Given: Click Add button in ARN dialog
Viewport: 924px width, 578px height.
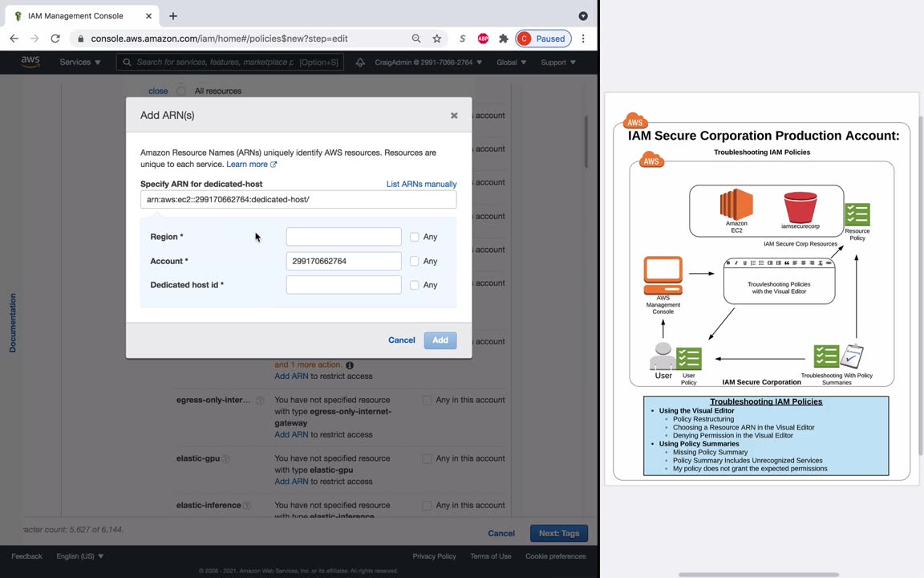Looking at the screenshot, I should click(x=440, y=340).
